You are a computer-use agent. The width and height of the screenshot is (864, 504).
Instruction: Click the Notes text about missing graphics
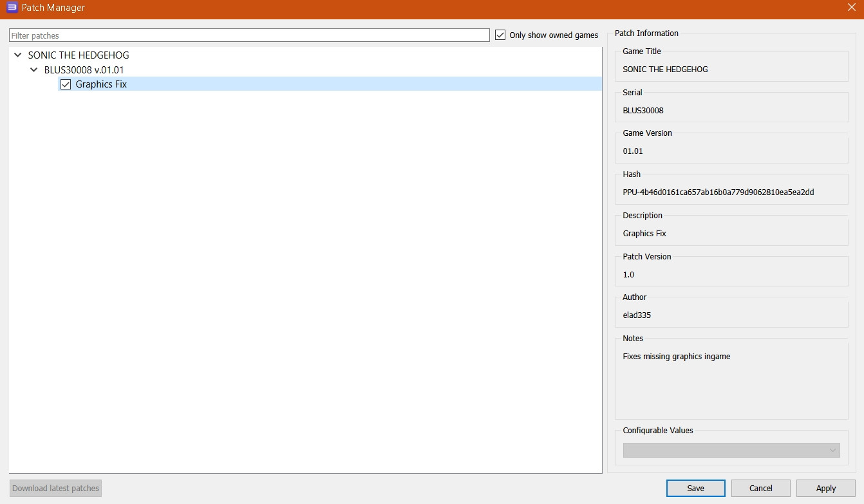676,356
